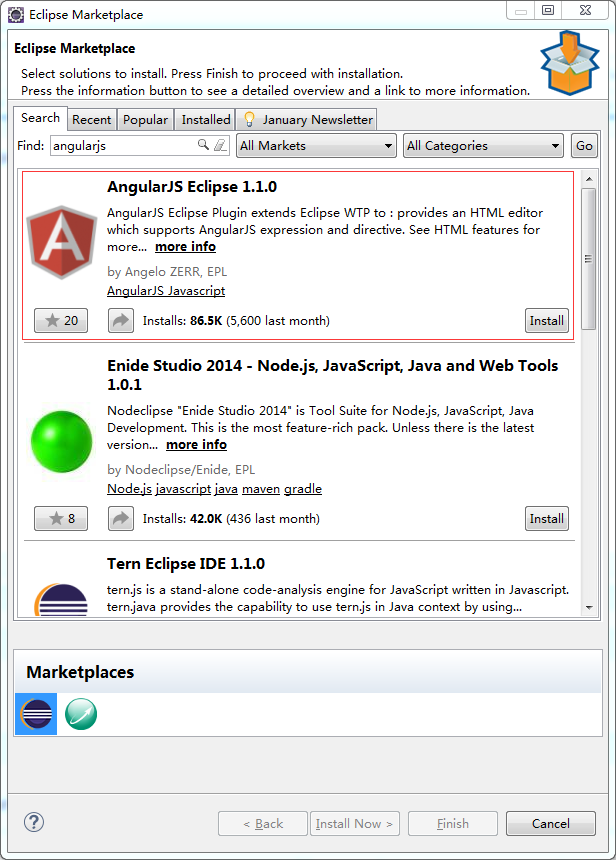Star AngularJS Eclipse with 20 favorites
Viewport: 616px width, 860px height.
tap(61, 320)
